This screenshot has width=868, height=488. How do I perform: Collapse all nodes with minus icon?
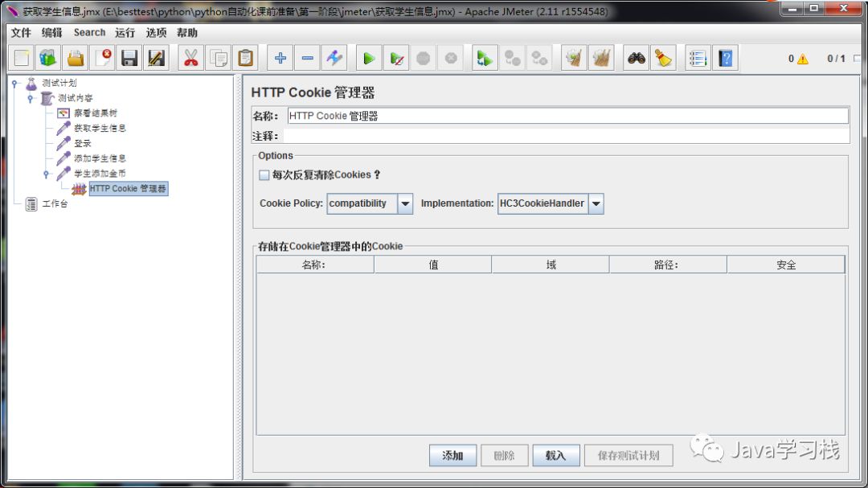[x=307, y=58]
